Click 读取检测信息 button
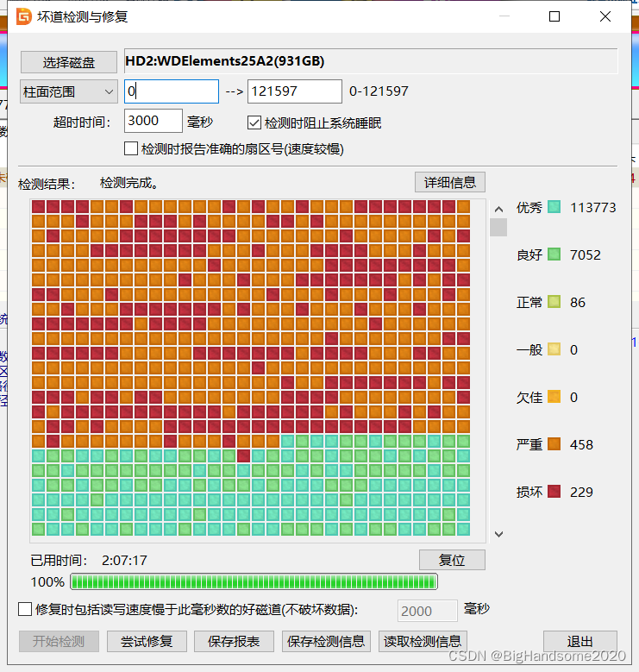The image size is (639, 672). (x=423, y=641)
